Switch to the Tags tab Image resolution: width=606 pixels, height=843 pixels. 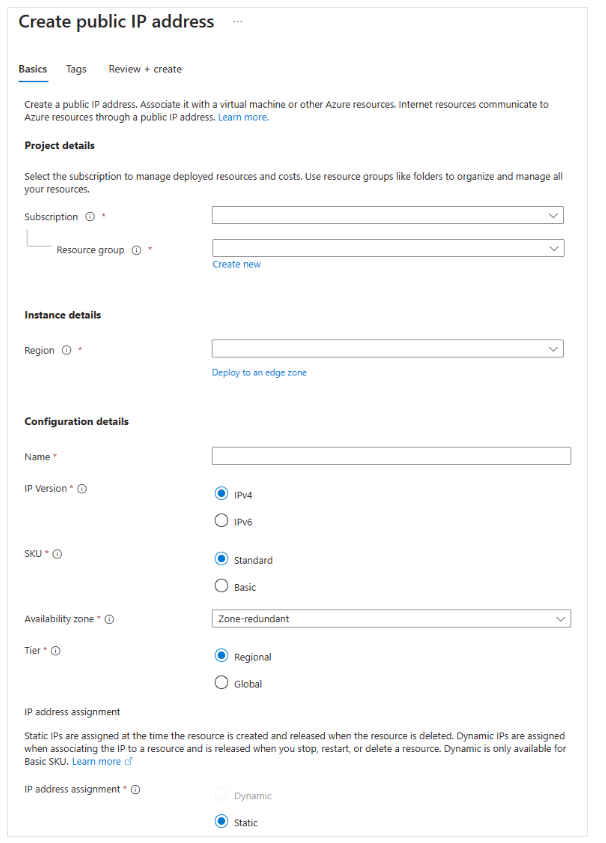(x=76, y=69)
